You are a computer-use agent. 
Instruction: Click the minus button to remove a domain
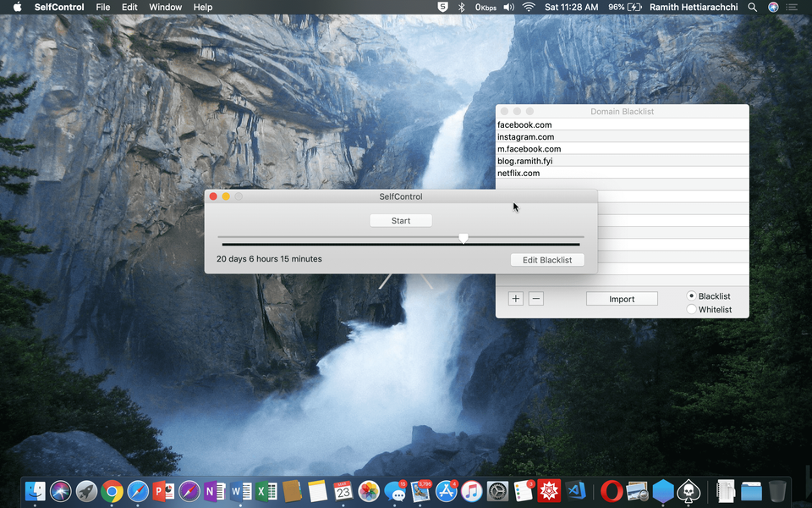tap(535, 299)
